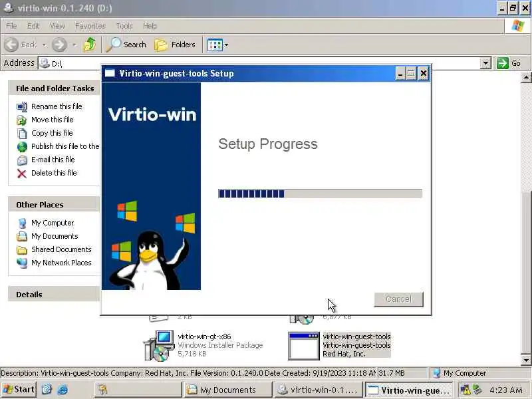The height and width of the screenshot is (399, 532).
Task: Select the virtio-win-guest-tools application icon
Action: [304, 346]
